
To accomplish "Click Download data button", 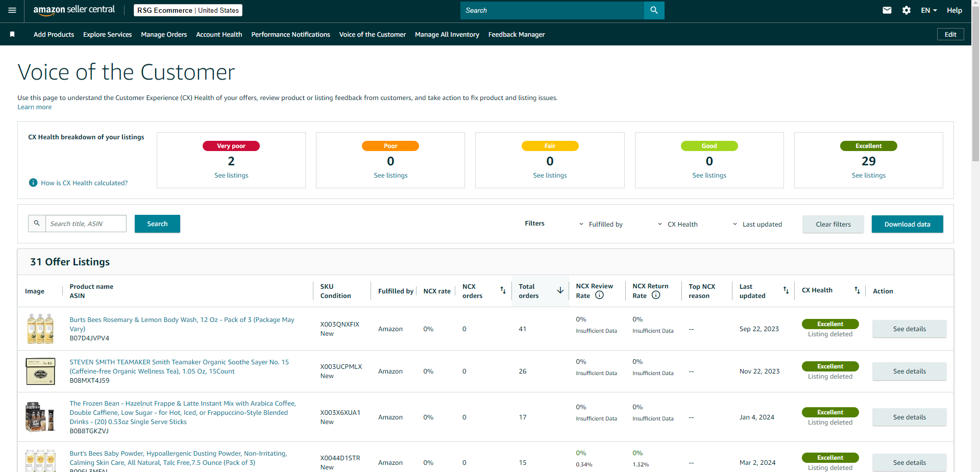I will click(907, 224).
